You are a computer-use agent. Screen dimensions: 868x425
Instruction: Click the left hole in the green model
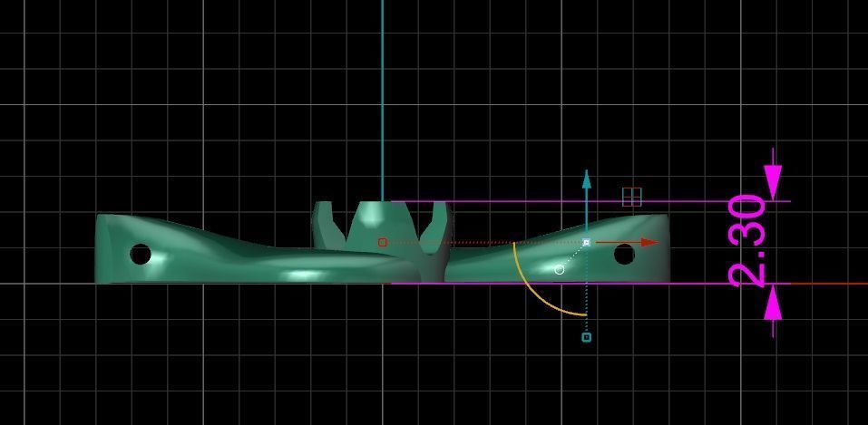(x=140, y=255)
